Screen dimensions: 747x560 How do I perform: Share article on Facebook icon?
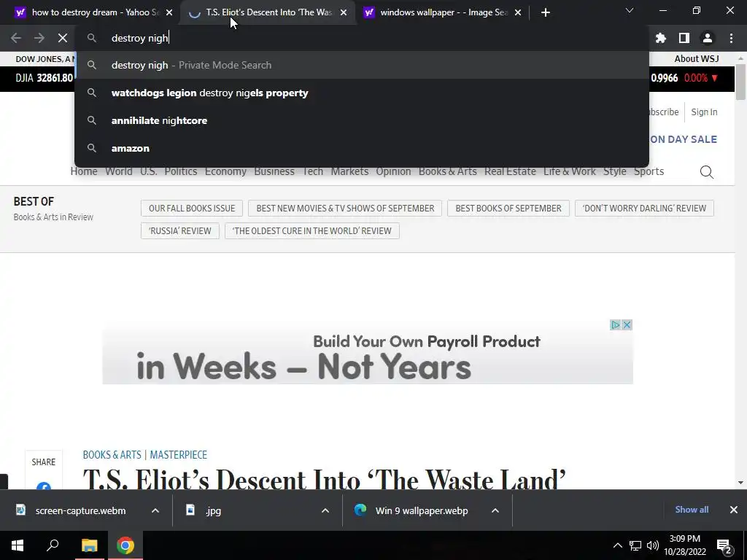[x=43, y=486]
